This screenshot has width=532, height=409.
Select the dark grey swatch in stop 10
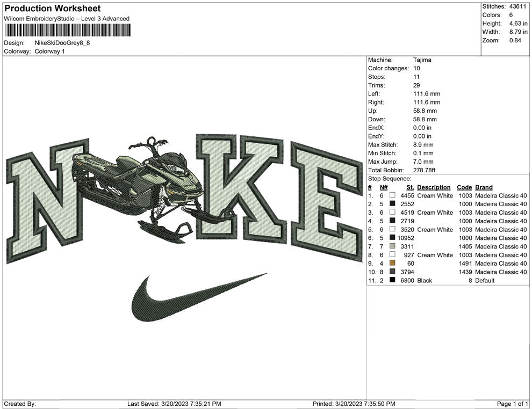pos(392,272)
